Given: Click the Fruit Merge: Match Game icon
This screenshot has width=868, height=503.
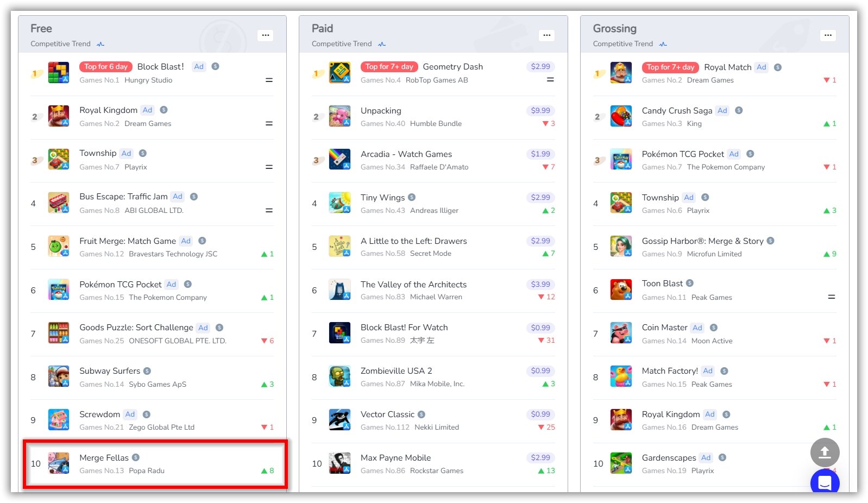Looking at the screenshot, I should pyautogui.click(x=59, y=247).
